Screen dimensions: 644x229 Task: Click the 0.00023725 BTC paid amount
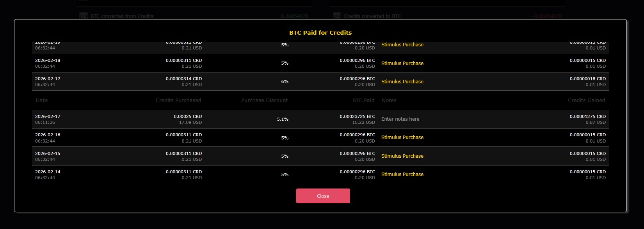coord(357,116)
